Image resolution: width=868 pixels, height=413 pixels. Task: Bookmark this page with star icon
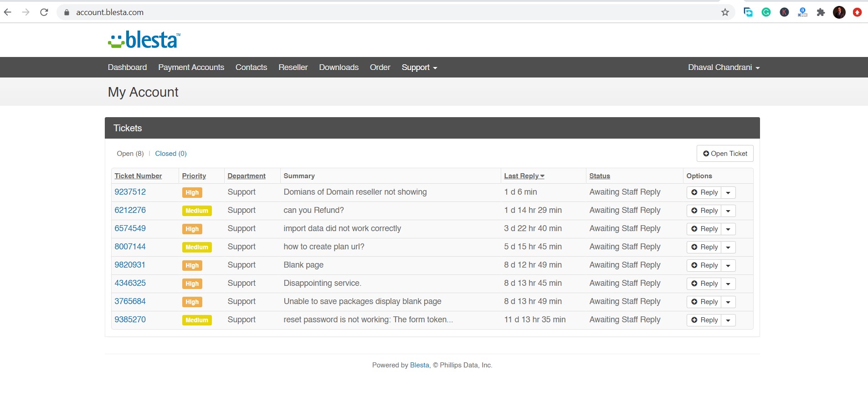click(x=725, y=12)
